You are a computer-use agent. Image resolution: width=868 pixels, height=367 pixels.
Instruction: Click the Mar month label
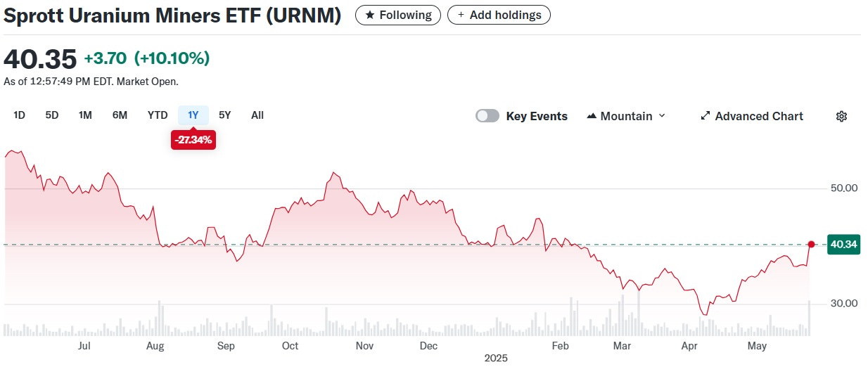tap(622, 346)
